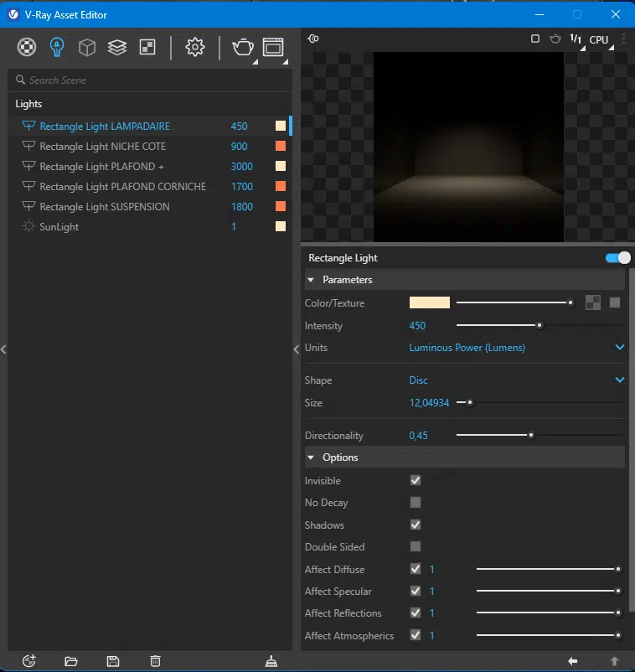Screen dimensions: 635x672
Task: Click the preview render teapot icon
Action: [555, 39]
